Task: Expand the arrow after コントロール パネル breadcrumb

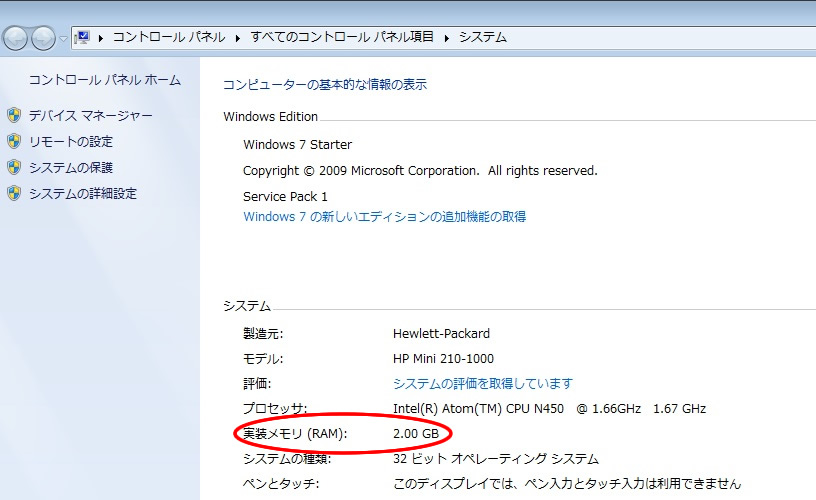Action: point(238,37)
